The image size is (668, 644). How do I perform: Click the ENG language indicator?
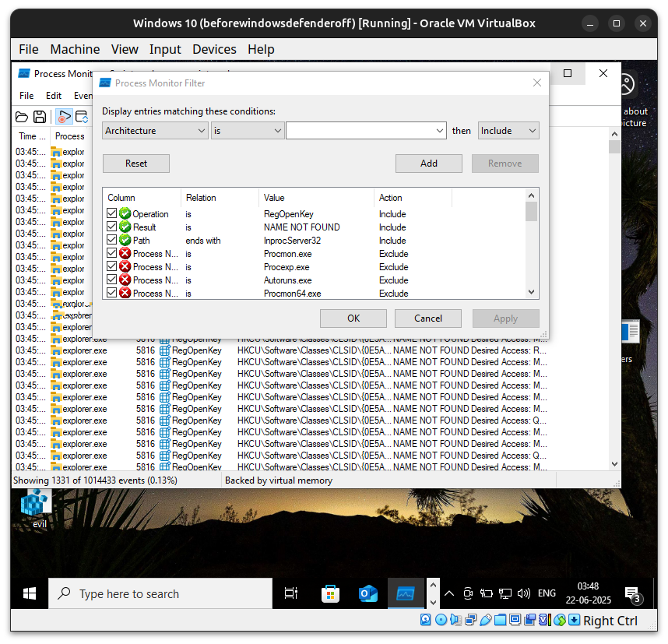[x=547, y=593]
